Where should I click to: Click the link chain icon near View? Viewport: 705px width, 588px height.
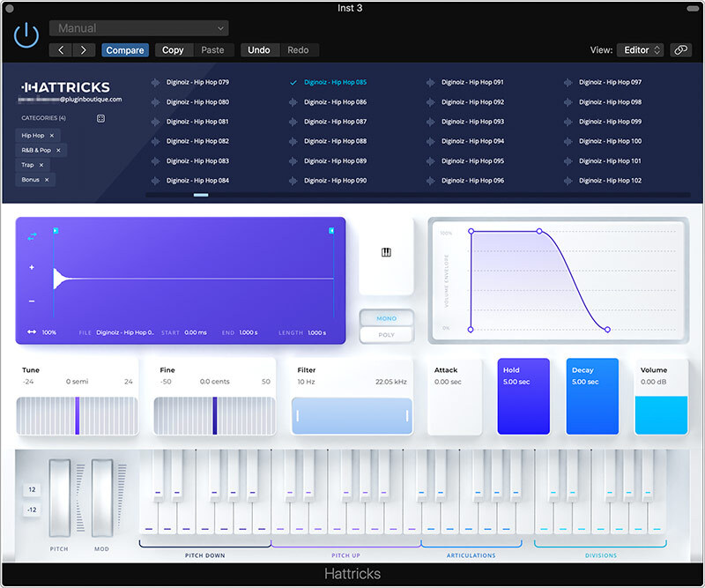[679, 50]
